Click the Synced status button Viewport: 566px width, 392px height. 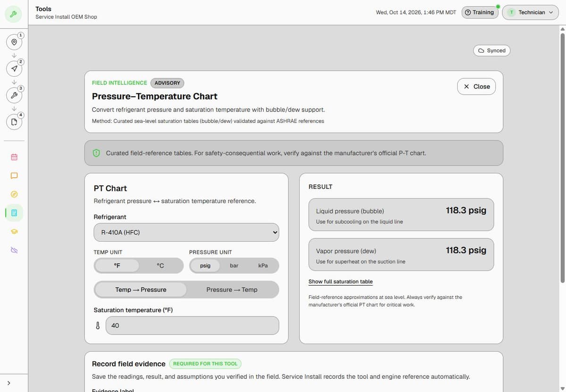491,50
